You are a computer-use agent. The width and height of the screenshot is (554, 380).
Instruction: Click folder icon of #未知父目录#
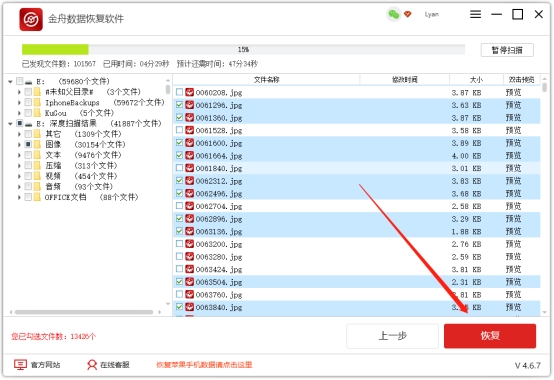[x=37, y=92]
